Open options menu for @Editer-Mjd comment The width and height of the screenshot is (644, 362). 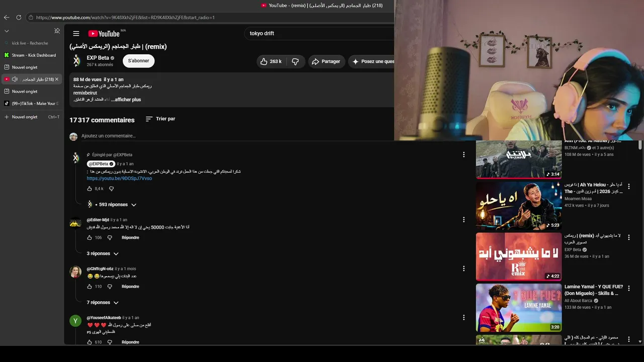464,220
